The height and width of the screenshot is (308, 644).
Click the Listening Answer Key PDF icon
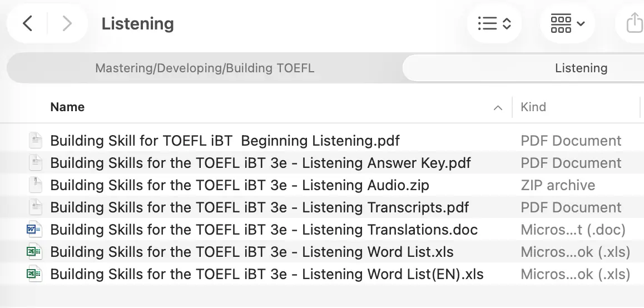click(35, 163)
